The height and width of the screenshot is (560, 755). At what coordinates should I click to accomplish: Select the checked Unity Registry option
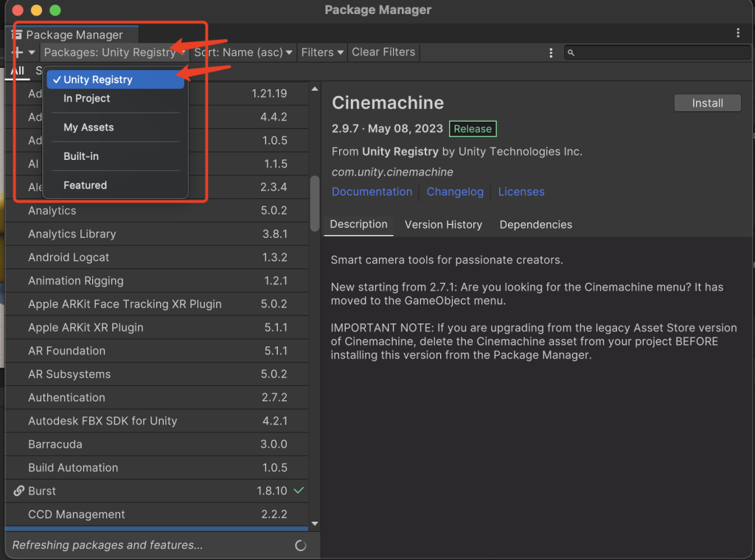tap(115, 80)
